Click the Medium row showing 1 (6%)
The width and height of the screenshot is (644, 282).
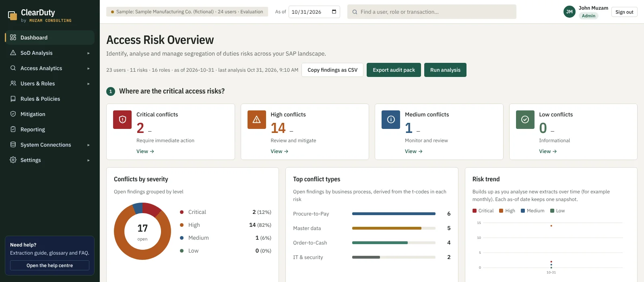coord(225,238)
